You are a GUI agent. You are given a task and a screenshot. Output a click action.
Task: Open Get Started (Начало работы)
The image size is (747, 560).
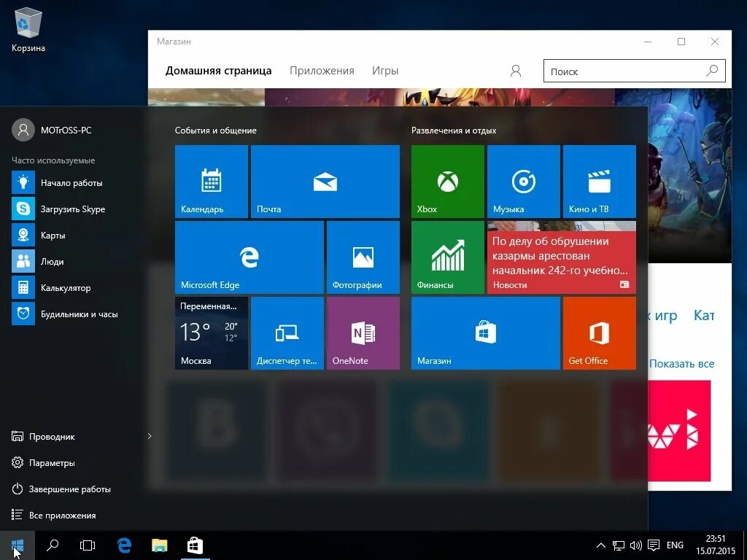(71, 183)
